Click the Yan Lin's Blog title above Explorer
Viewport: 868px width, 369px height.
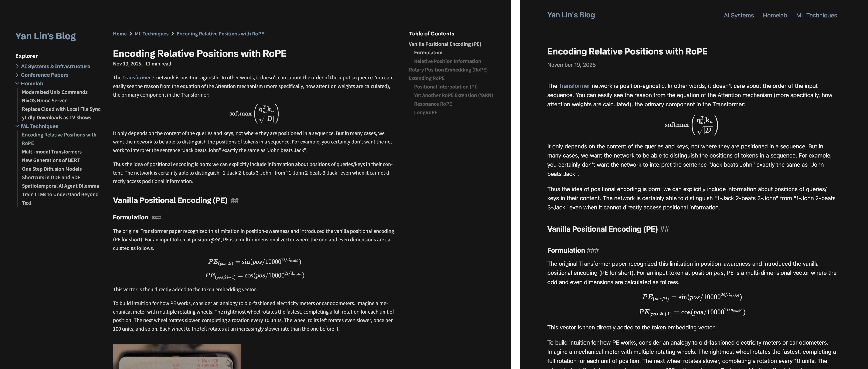[45, 36]
